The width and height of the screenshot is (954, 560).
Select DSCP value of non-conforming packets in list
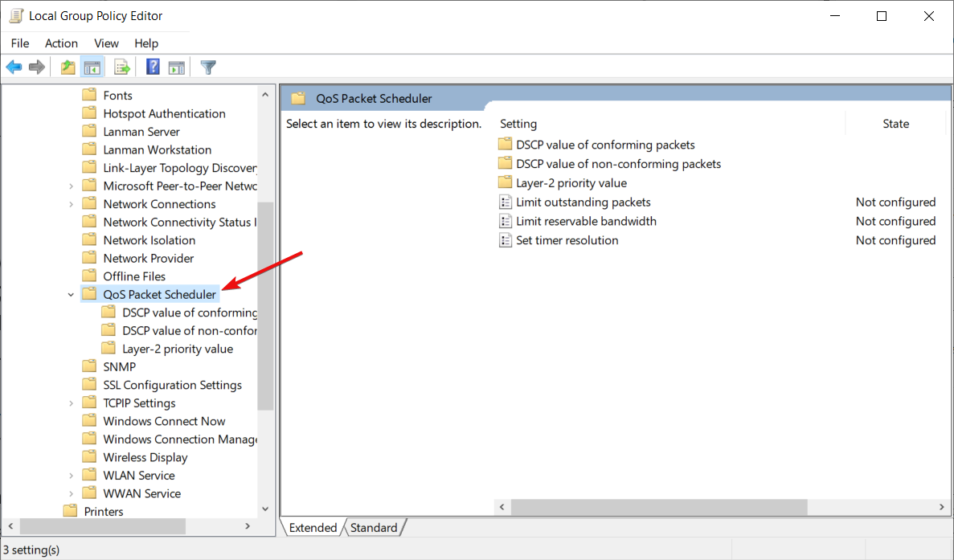(x=618, y=164)
